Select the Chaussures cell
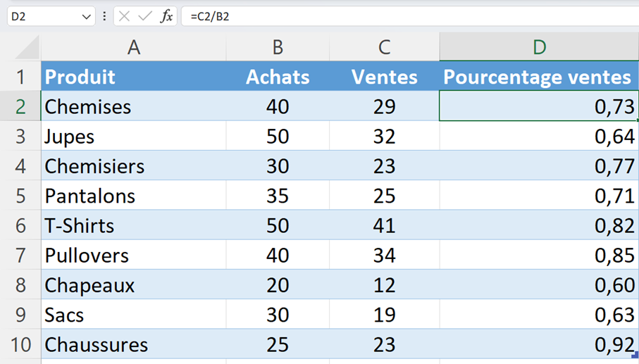 pyautogui.click(x=134, y=344)
